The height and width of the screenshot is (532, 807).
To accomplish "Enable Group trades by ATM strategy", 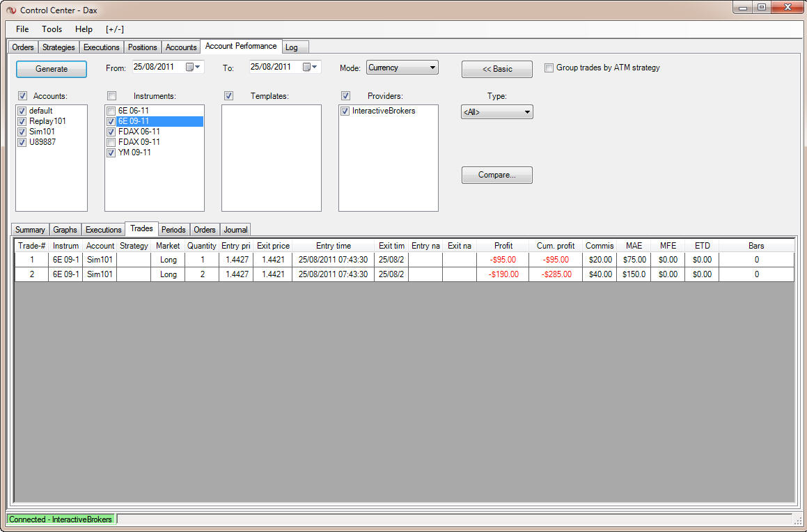I will tap(549, 68).
